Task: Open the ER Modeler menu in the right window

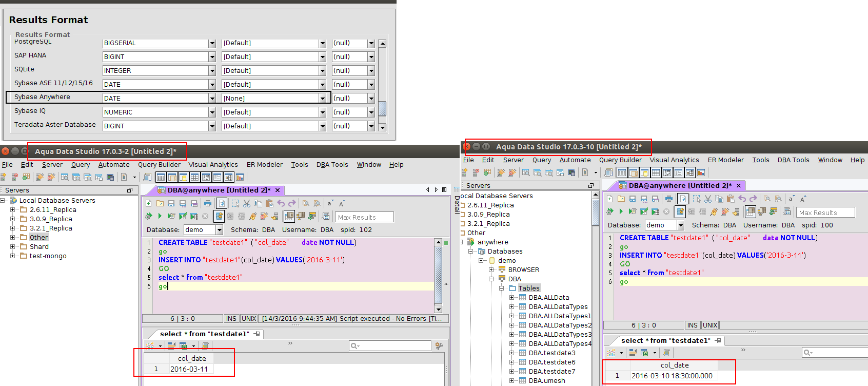Action: pyautogui.click(x=725, y=160)
